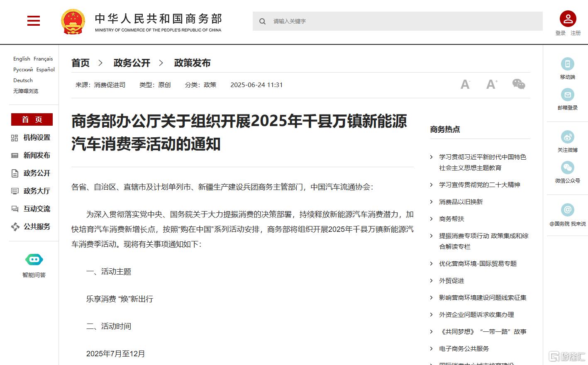Click the search magnifier icon
The width and height of the screenshot is (588, 365).
[262, 21]
